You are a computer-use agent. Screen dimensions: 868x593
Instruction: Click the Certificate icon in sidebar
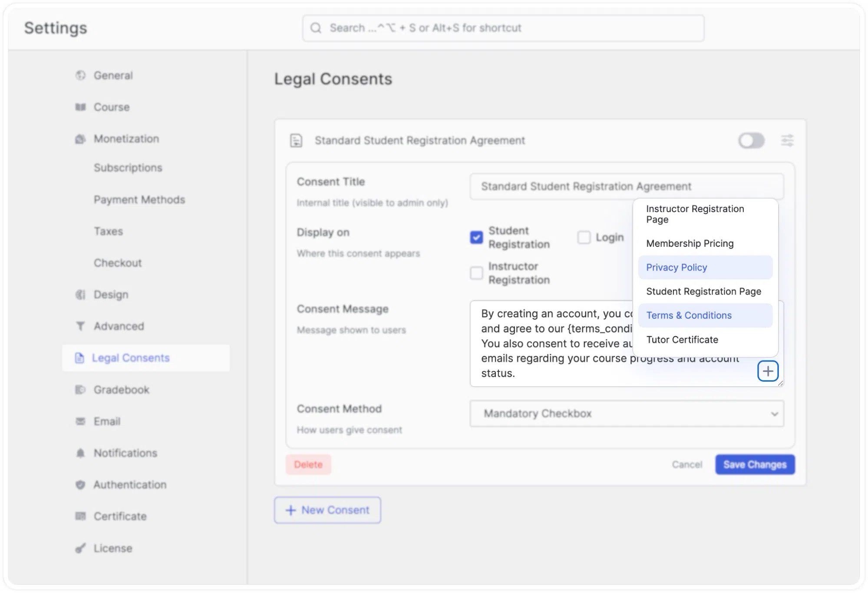tap(80, 516)
